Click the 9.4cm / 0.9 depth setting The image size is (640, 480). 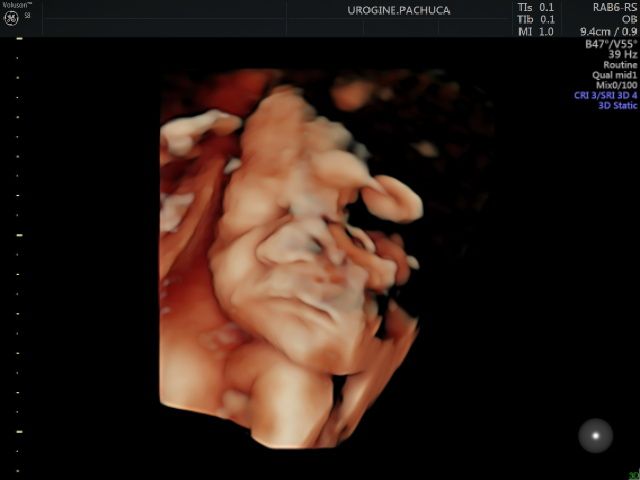608,32
